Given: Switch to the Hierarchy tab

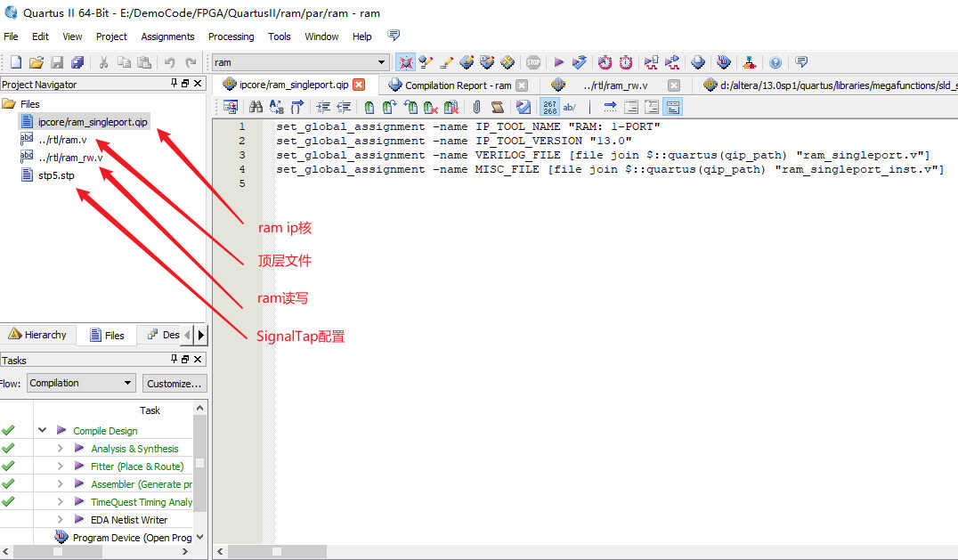Looking at the screenshot, I should pyautogui.click(x=37, y=335).
